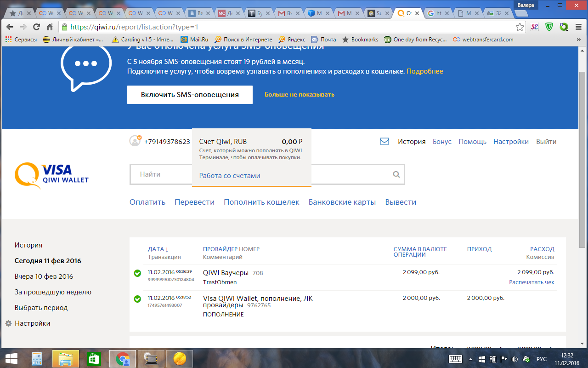Image resolution: width=588 pixels, height=368 pixels.
Task: Click the ПРОВАЙДЕР column header
Action: [220, 249]
